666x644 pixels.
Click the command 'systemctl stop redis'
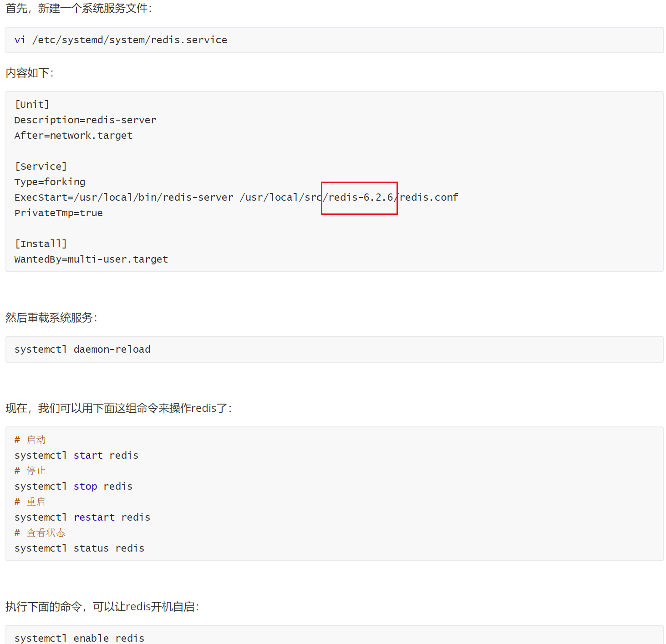pos(73,487)
